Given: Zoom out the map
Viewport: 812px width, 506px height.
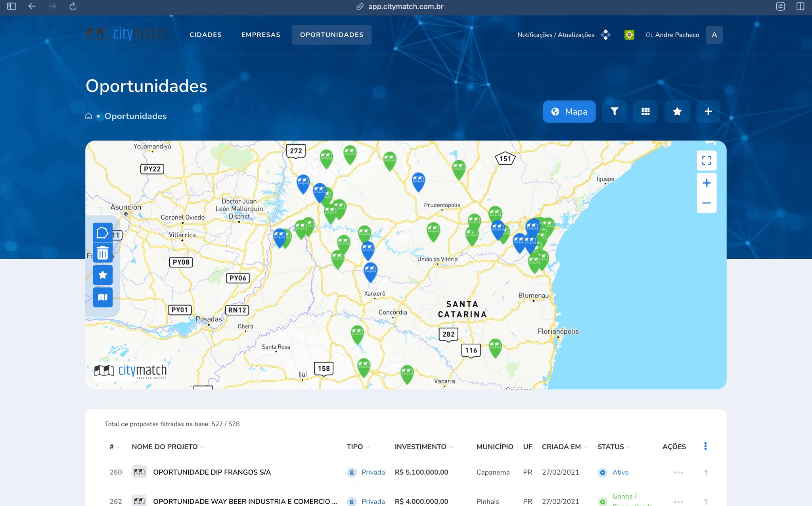Looking at the screenshot, I should (x=706, y=203).
